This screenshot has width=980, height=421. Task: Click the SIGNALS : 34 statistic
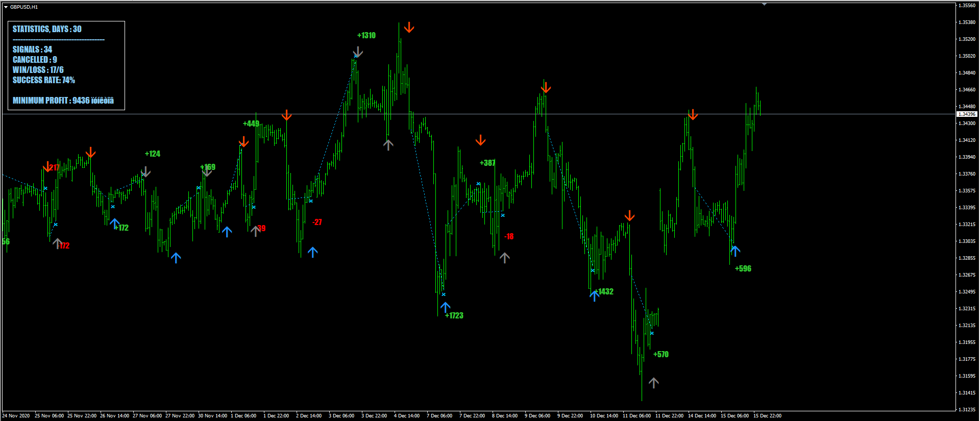(x=33, y=49)
